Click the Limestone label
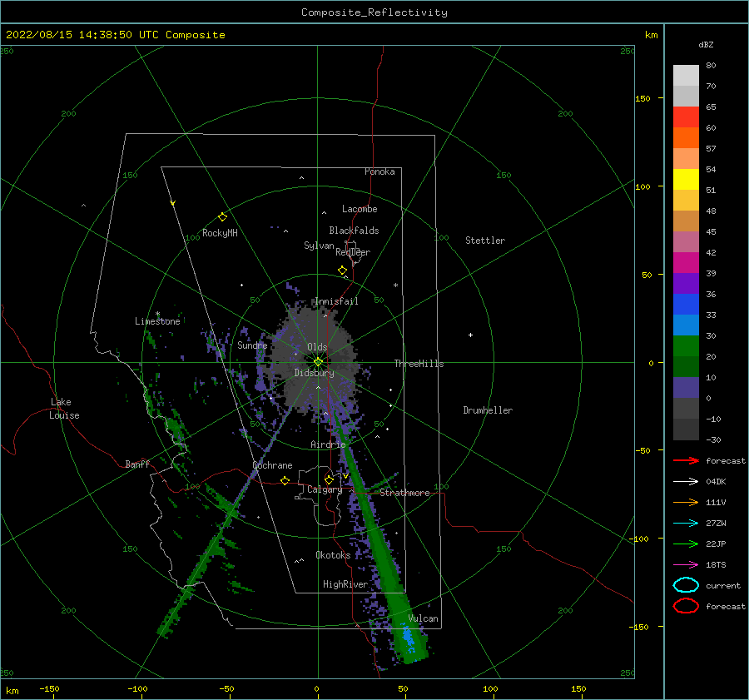This screenshot has height=700, width=749. click(157, 321)
